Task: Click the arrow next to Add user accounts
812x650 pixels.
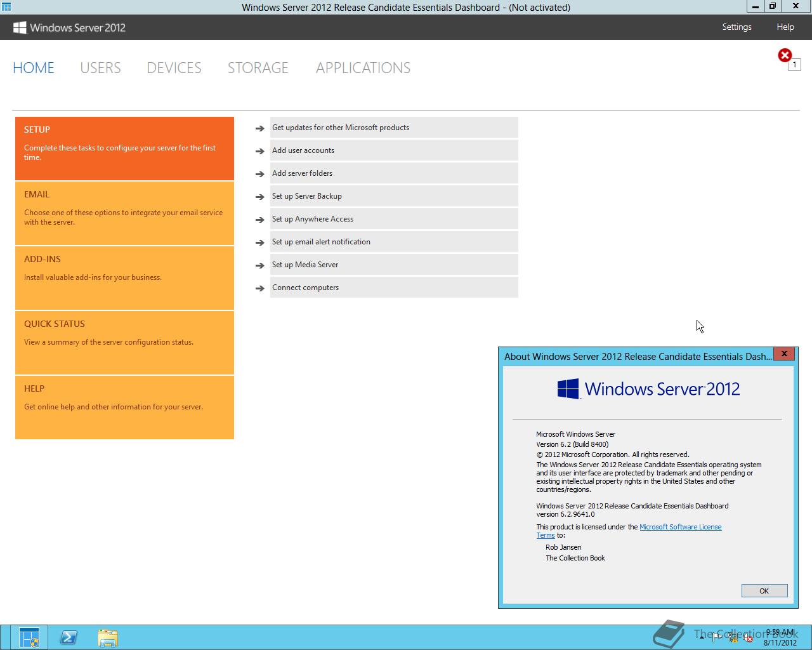Action: [x=259, y=151]
